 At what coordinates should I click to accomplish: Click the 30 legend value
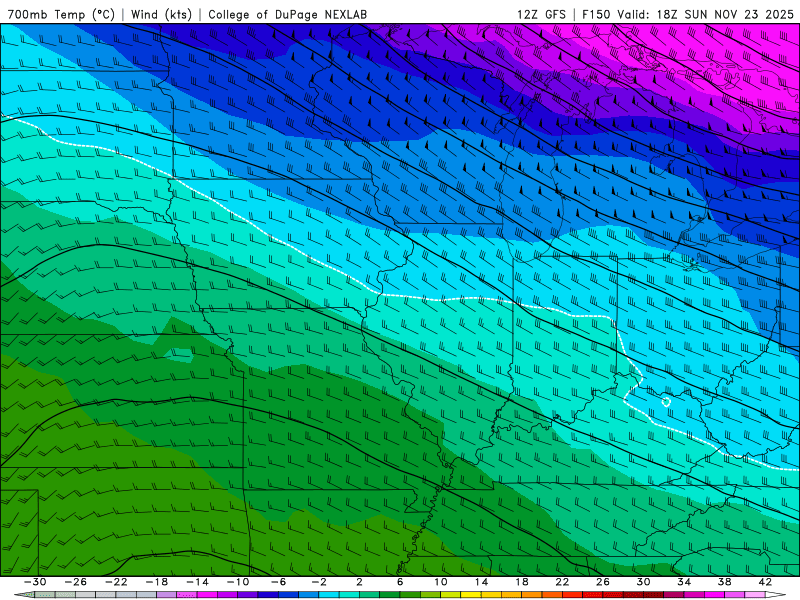643,582
